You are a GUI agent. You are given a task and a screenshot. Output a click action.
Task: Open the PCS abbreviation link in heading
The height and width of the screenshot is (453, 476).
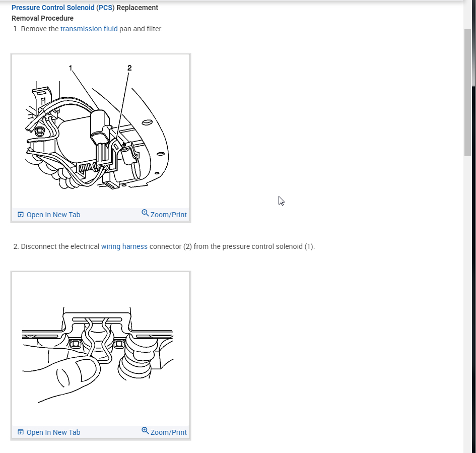105,8
